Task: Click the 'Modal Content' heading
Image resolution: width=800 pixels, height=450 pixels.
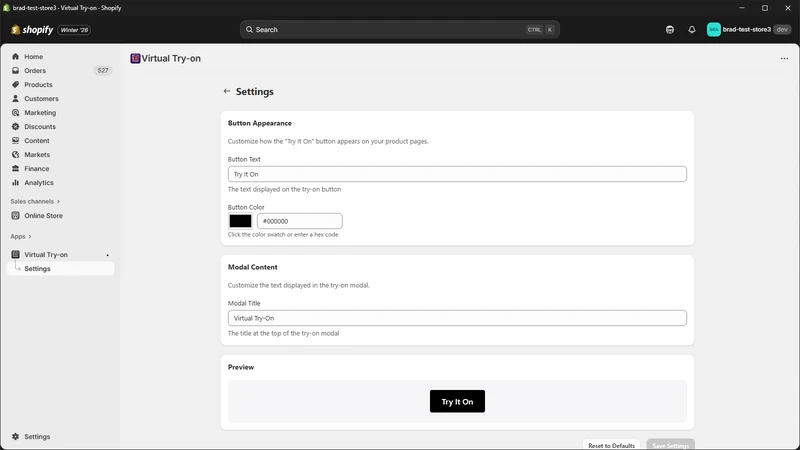Action: pos(253,267)
